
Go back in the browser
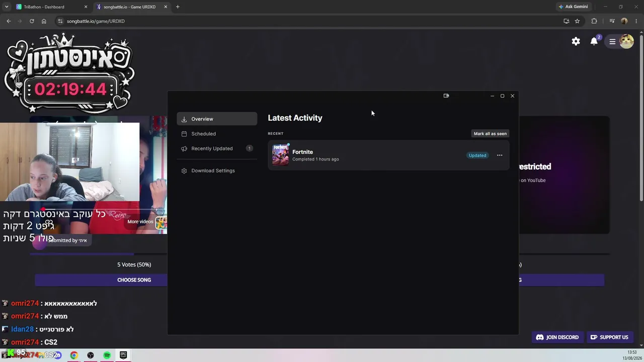tap(9, 21)
